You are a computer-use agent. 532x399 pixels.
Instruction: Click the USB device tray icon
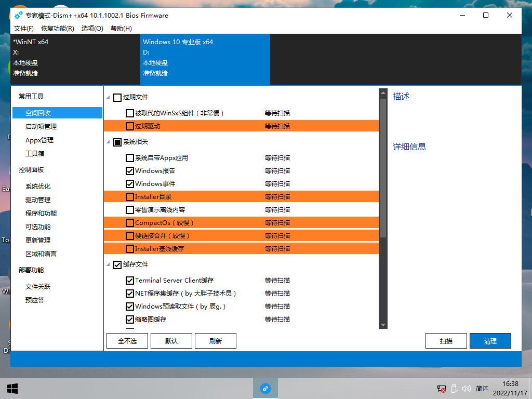(x=454, y=389)
